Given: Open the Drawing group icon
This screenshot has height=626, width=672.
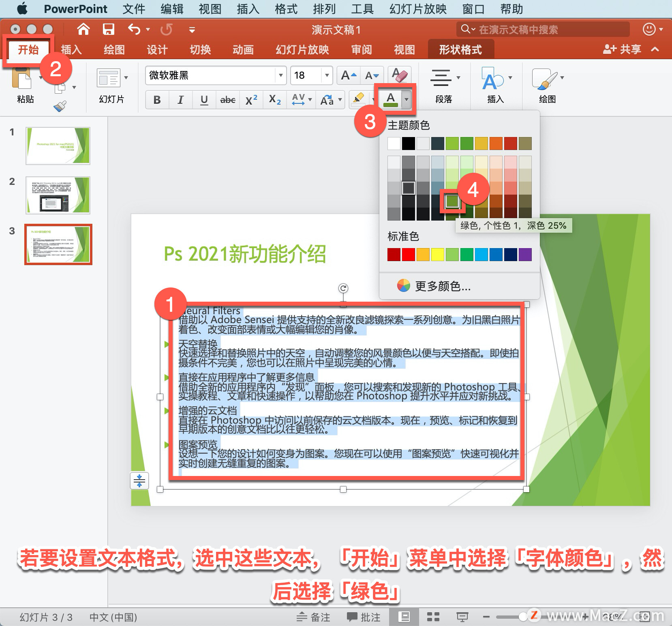Looking at the screenshot, I should tap(544, 79).
